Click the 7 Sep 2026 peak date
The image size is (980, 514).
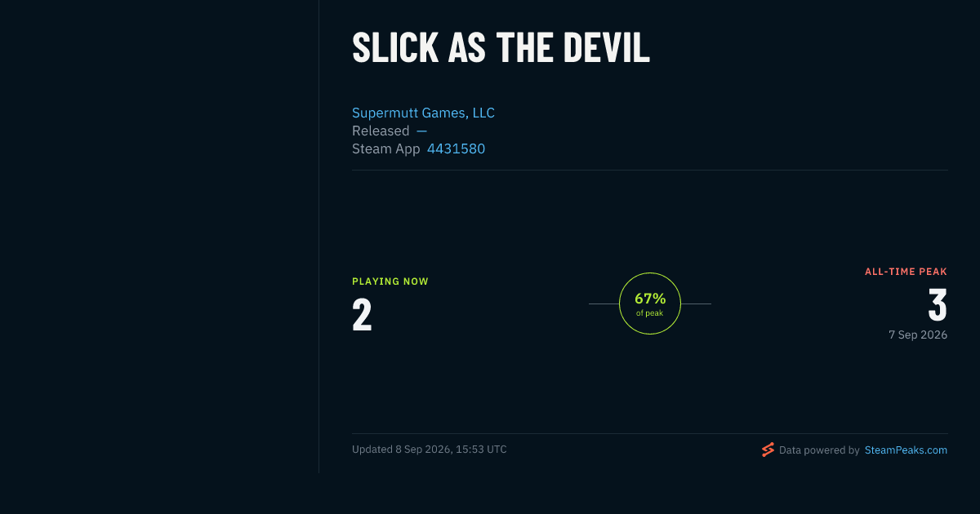918,335
